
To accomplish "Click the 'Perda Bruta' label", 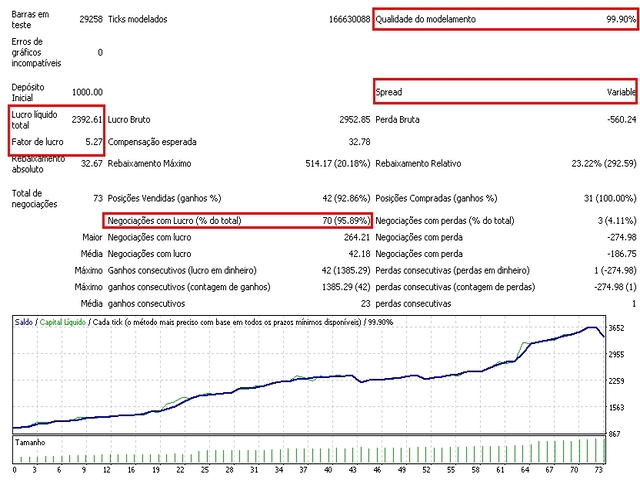I will point(397,120).
